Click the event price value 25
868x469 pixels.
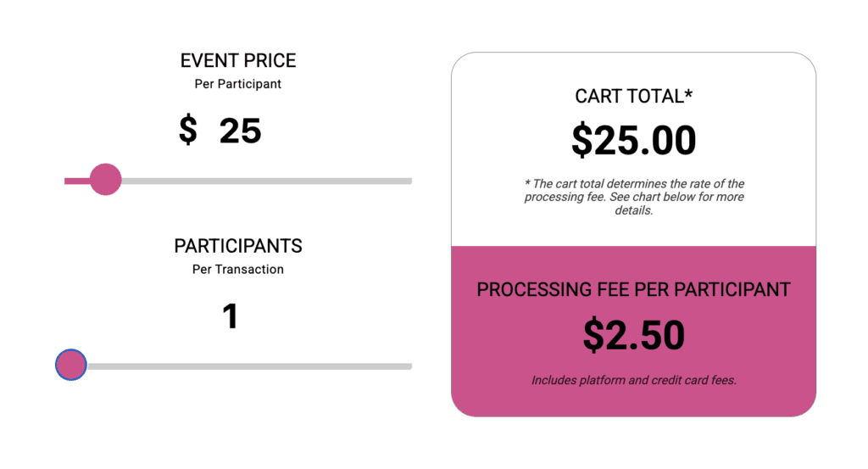240,131
